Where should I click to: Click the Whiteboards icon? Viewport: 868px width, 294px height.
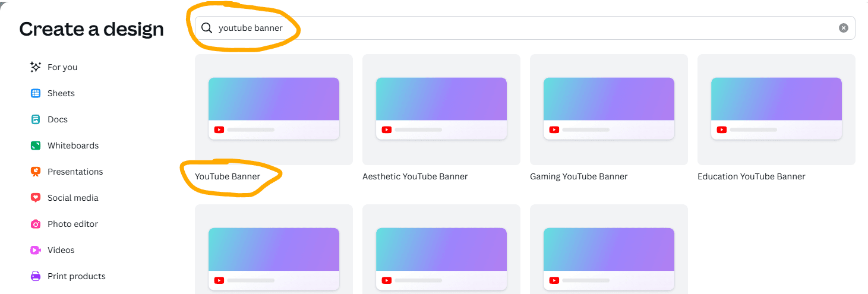[36, 146]
